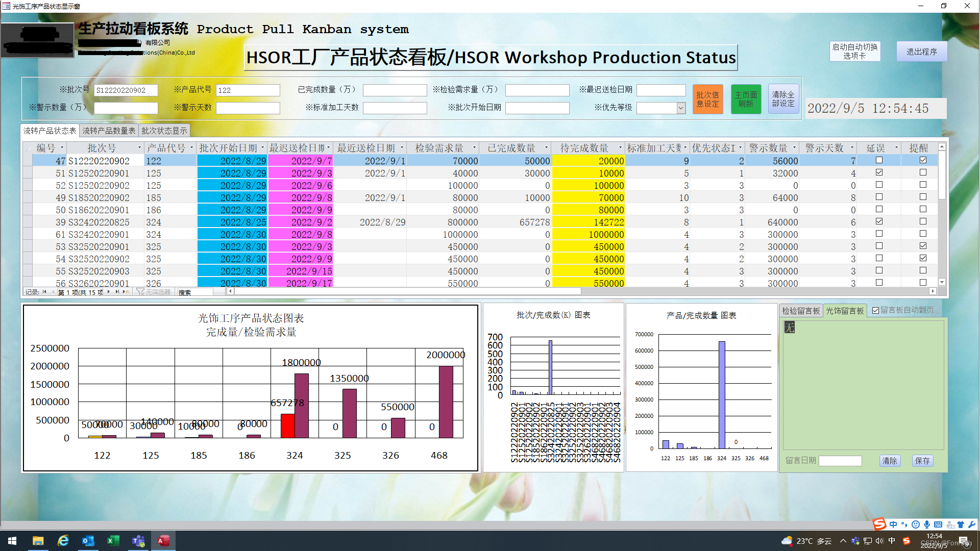This screenshot has width=980, height=551.
Task: Open File Explorer from taskbar
Action: click(x=38, y=541)
